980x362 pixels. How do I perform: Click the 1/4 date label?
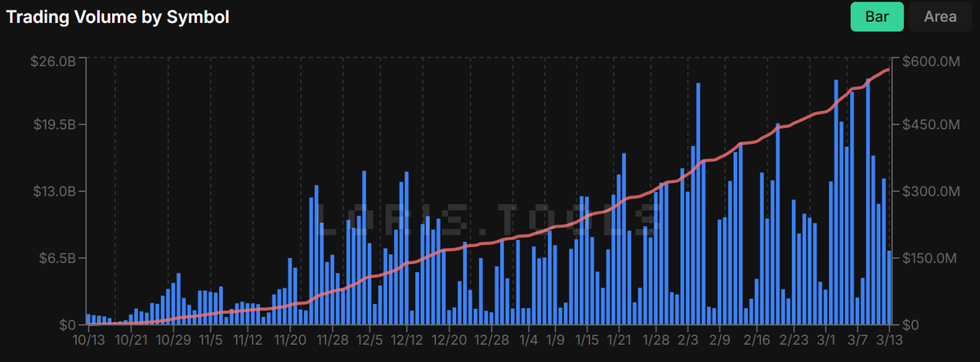coord(529,342)
